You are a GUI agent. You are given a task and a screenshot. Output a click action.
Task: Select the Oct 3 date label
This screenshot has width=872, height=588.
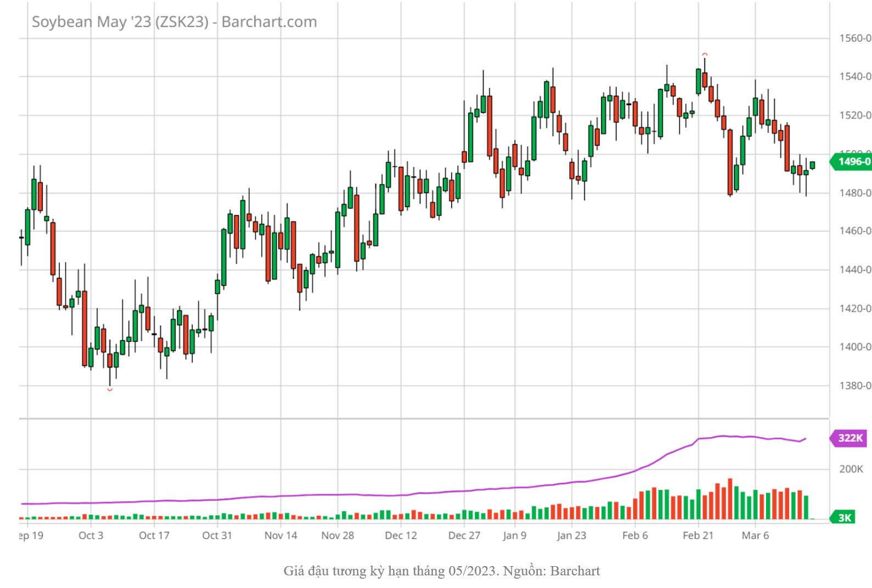(91, 535)
